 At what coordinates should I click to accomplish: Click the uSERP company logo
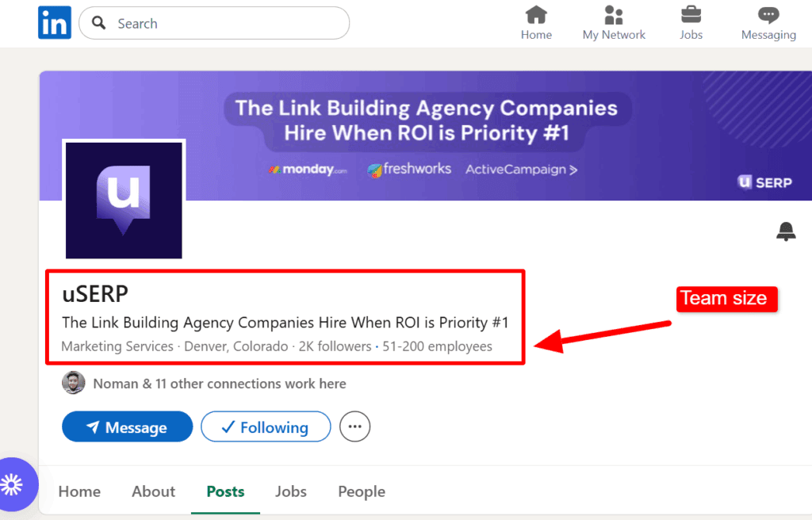[x=124, y=201]
